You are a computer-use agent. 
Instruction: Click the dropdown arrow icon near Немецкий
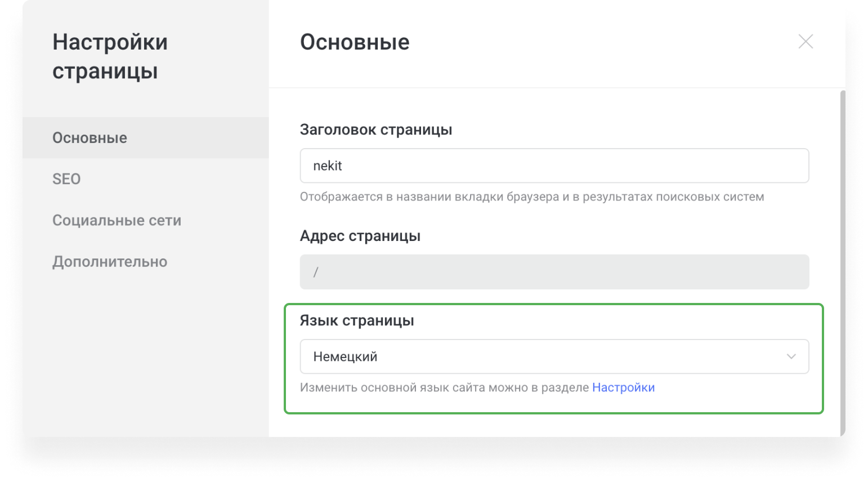point(791,356)
